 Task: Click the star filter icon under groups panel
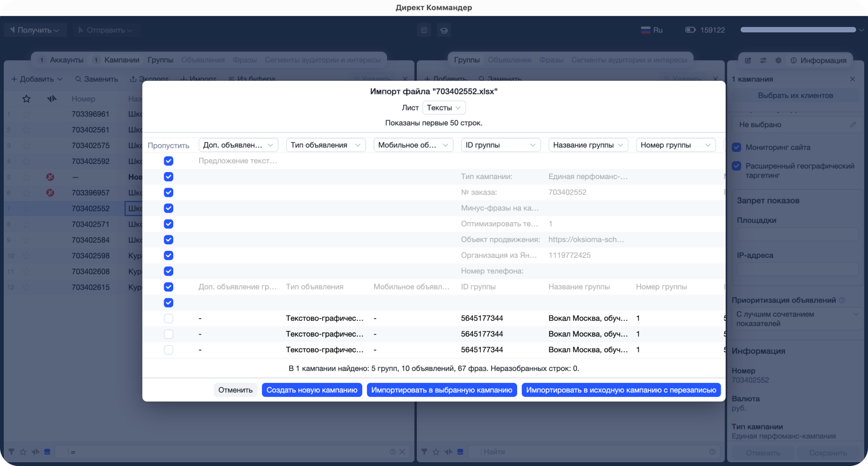coord(436,452)
